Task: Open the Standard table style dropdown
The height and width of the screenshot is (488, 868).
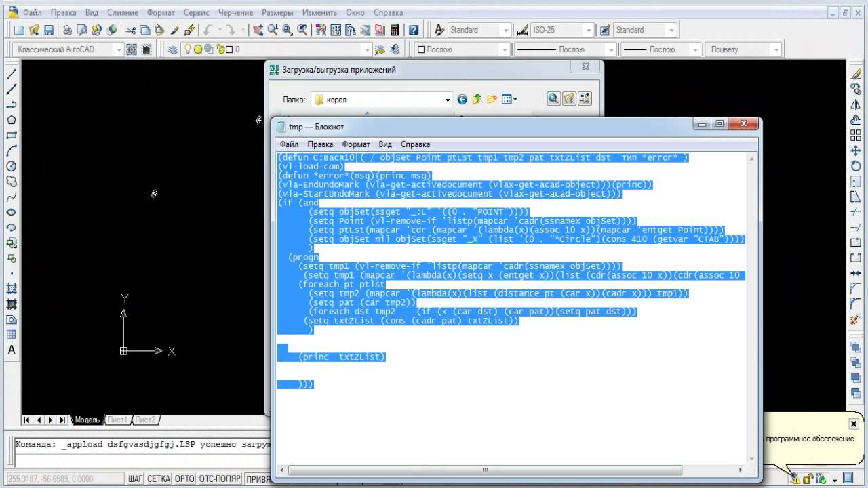Action: coord(671,30)
